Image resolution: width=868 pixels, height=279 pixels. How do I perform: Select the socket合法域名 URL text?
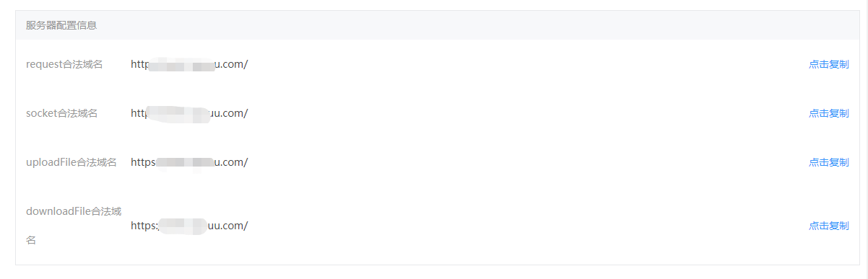189,113
